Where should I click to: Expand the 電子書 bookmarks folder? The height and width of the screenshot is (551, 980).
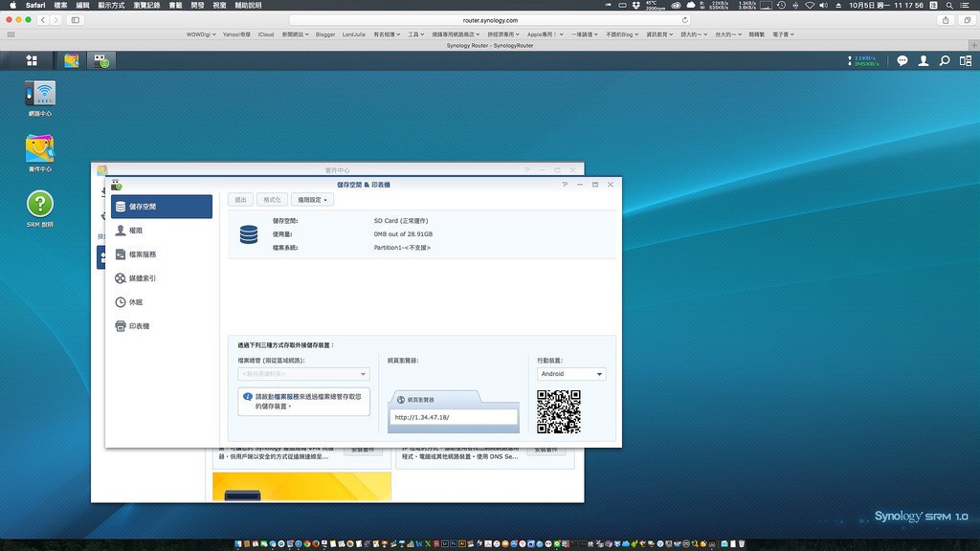coord(783,34)
